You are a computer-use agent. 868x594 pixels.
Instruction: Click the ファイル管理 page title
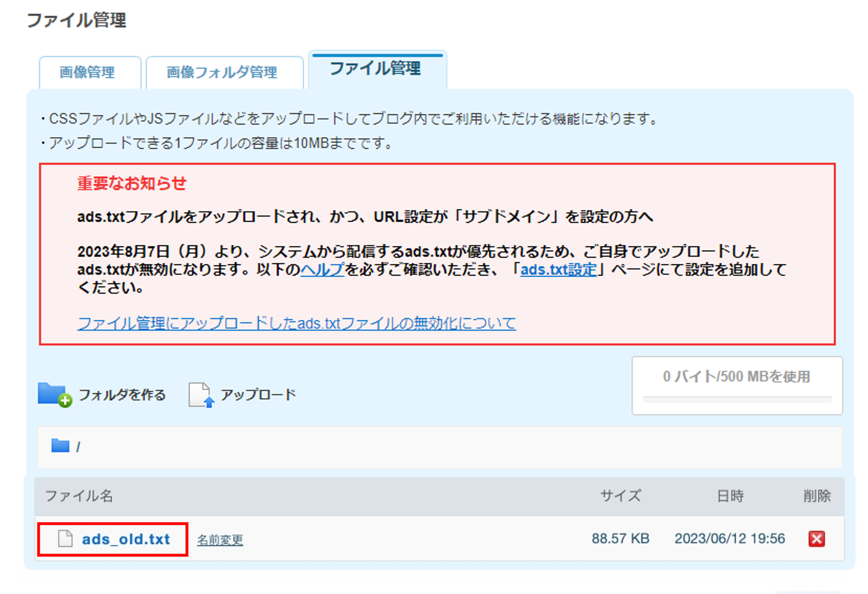(x=77, y=20)
